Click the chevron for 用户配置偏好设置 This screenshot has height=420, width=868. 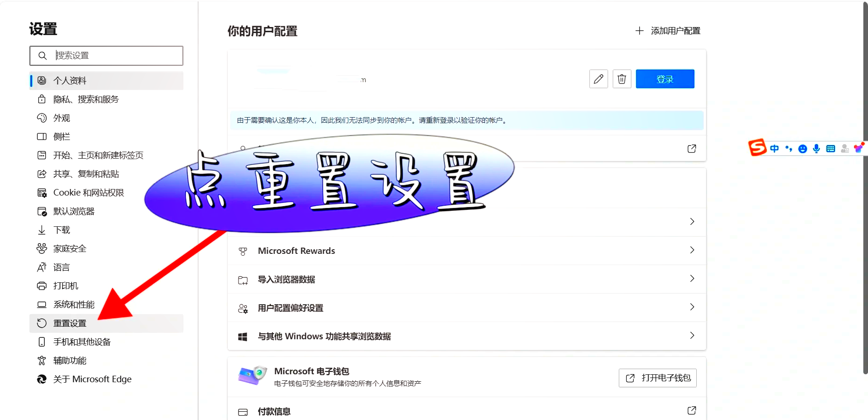click(692, 307)
